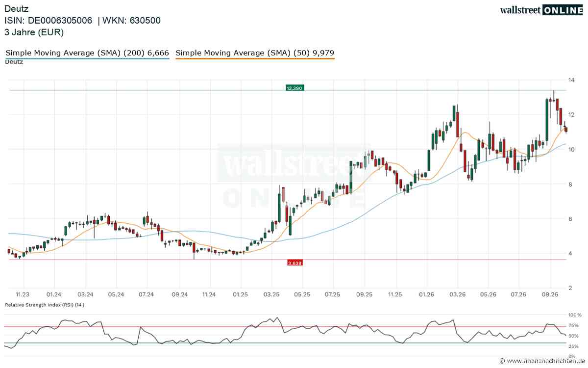Click the "07.25" date axis label
The width and height of the screenshot is (588, 368).
click(x=333, y=294)
